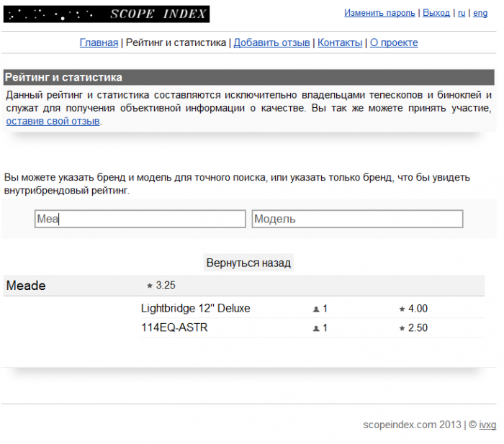The height and width of the screenshot is (444, 504).
Task: Select the Рейтинг и статистика menu item
Action: click(176, 42)
